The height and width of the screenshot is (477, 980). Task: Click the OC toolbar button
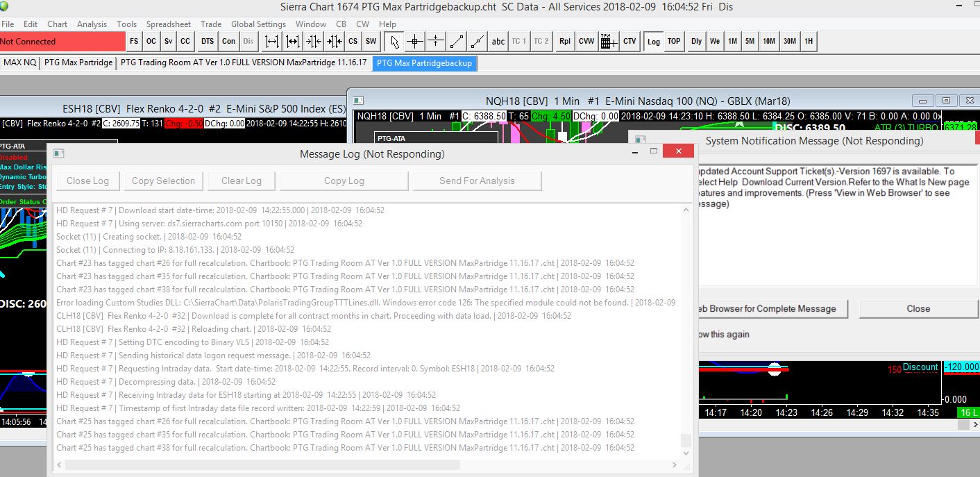[x=151, y=42]
